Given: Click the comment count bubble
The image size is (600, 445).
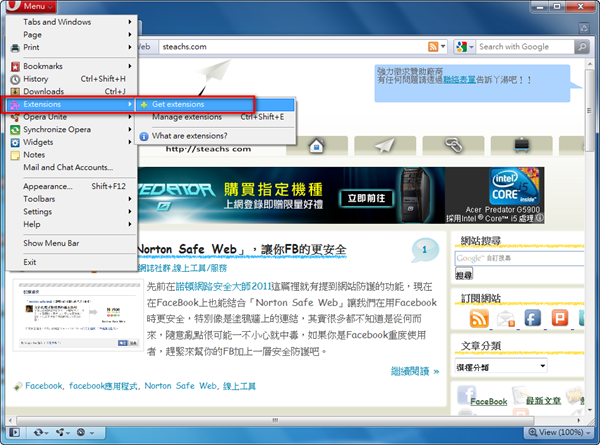Looking at the screenshot, I should point(424,249).
